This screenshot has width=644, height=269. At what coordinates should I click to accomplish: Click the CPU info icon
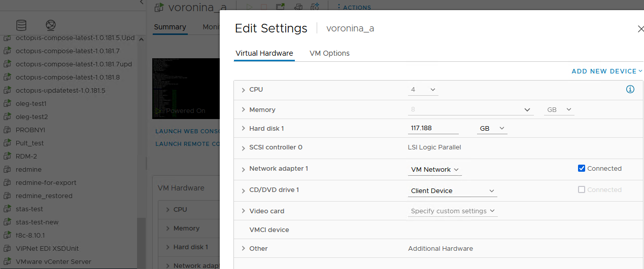point(630,89)
